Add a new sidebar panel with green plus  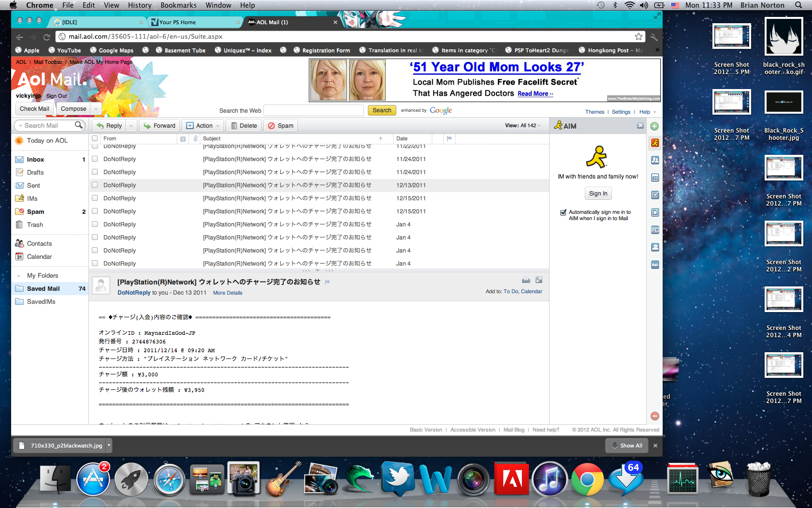point(654,126)
